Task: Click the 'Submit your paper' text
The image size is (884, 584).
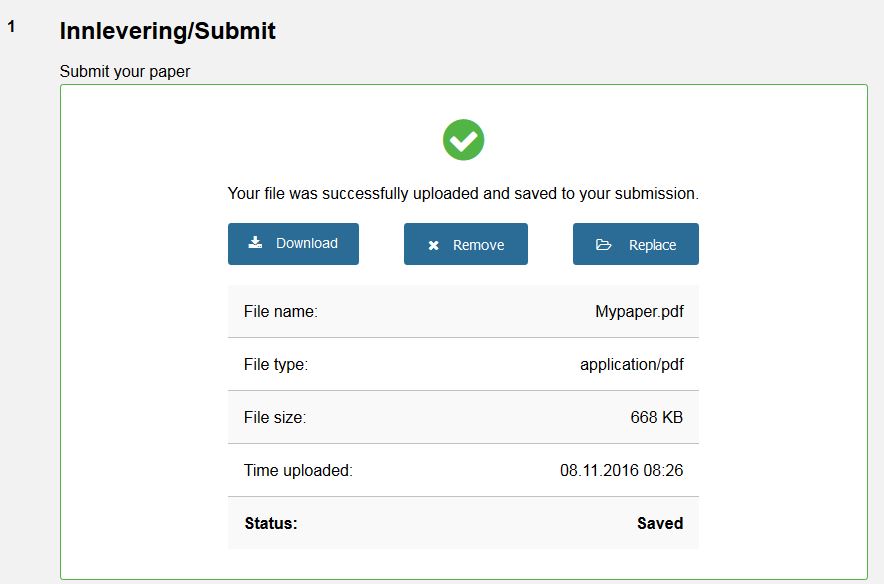Action: click(x=125, y=71)
